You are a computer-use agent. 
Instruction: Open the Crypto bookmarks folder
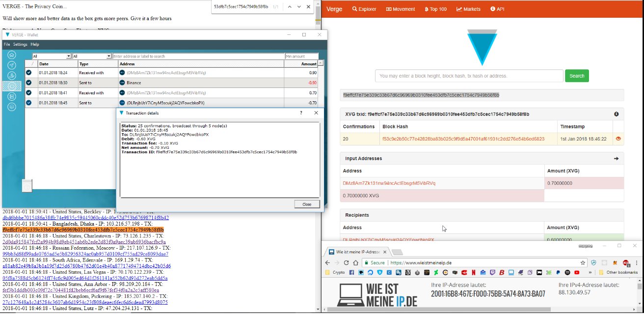click(335, 272)
